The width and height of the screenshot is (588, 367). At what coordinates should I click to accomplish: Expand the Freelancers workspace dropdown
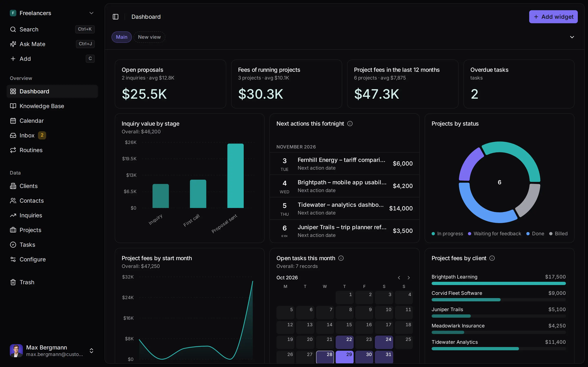point(91,13)
